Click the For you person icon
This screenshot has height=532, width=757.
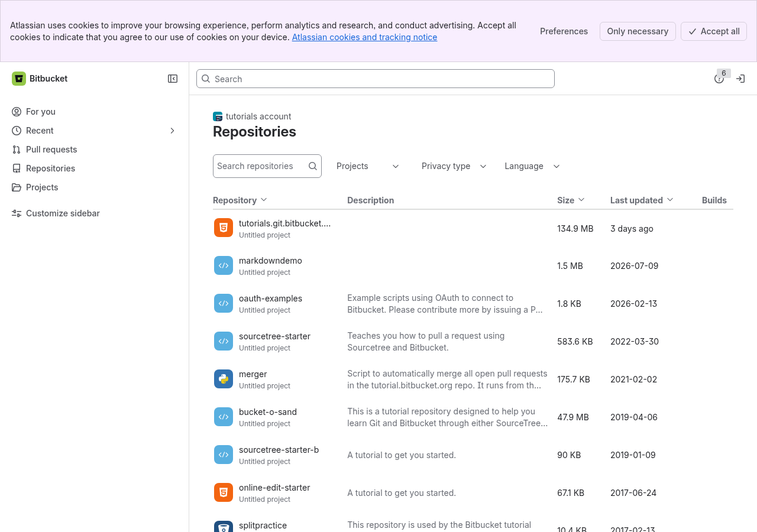click(17, 112)
